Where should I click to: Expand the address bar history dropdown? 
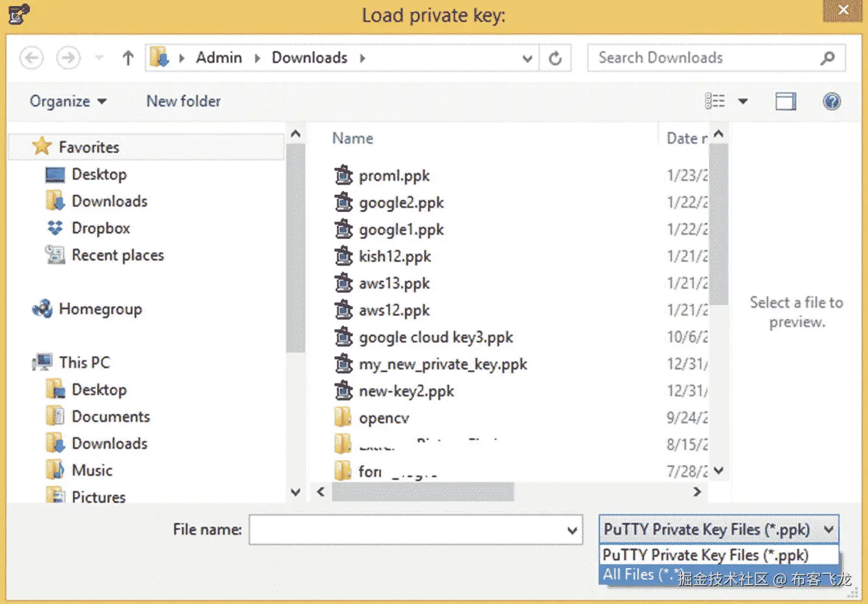pos(528,58)
